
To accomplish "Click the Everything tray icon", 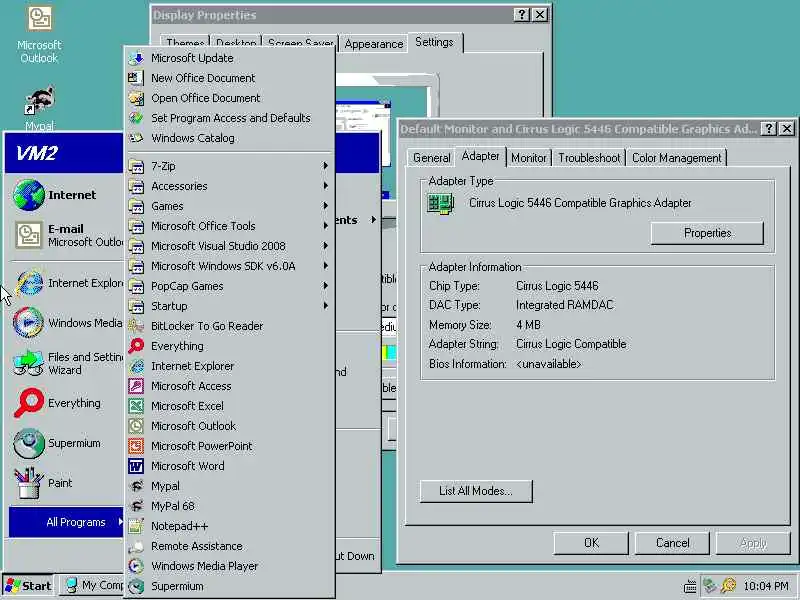I will point(729,585).
